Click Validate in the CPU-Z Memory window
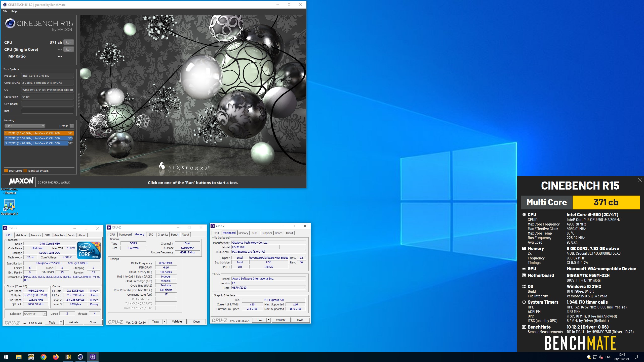The width and height of the screenshot is (644, 362). click(x=177, y=322)
